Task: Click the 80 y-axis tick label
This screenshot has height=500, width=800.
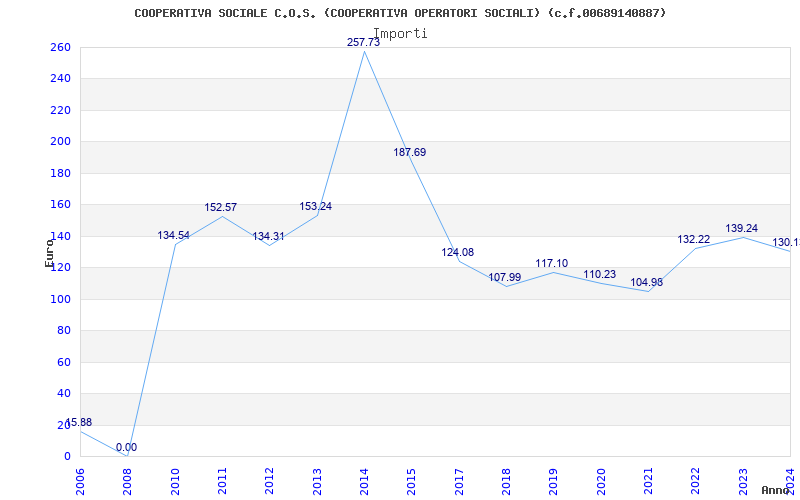Action: (63, 331)
